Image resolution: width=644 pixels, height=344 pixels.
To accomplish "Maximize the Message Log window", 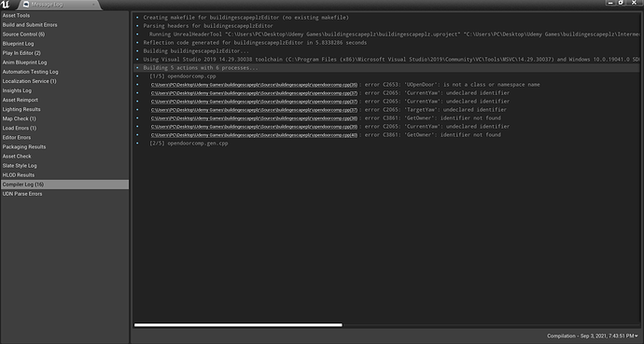I will [621, 3].
